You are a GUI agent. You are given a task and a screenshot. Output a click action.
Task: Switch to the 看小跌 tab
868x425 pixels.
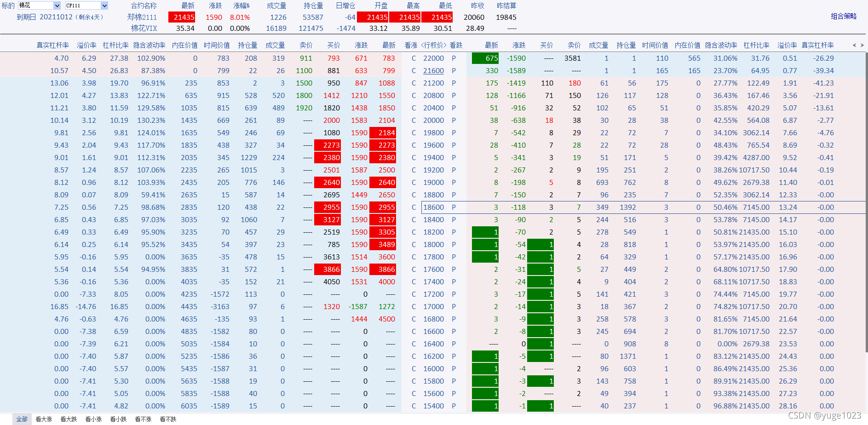pyautogui.click(x=118, y=419)
